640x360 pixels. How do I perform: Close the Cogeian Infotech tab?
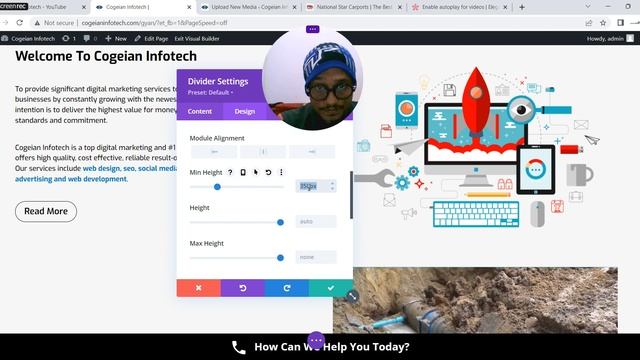(x=189, y=7)
